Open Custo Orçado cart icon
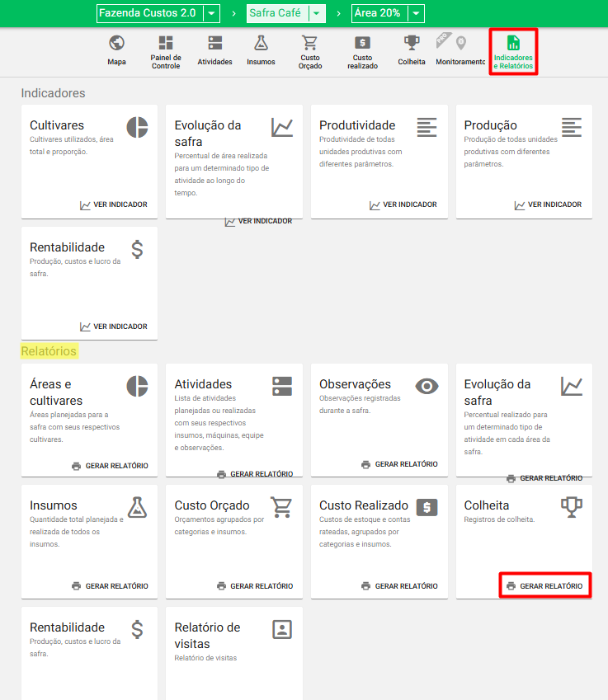608x700 pixels. click(310, 43)
